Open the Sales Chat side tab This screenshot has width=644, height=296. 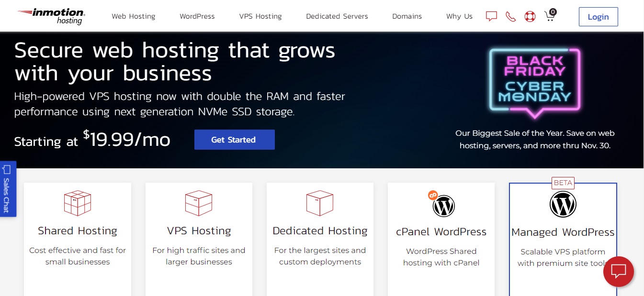pos(7,189)
